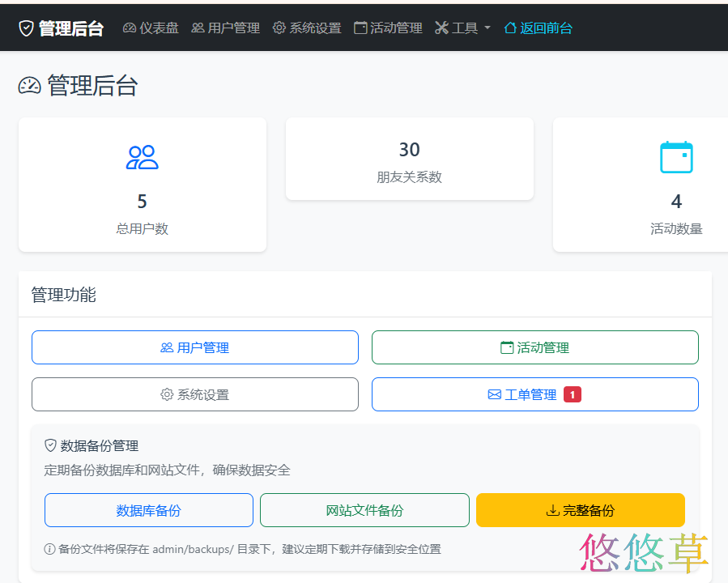Click the friend relations count 30
This screenshot has height=583, width=728.
[x=410, y=150]
